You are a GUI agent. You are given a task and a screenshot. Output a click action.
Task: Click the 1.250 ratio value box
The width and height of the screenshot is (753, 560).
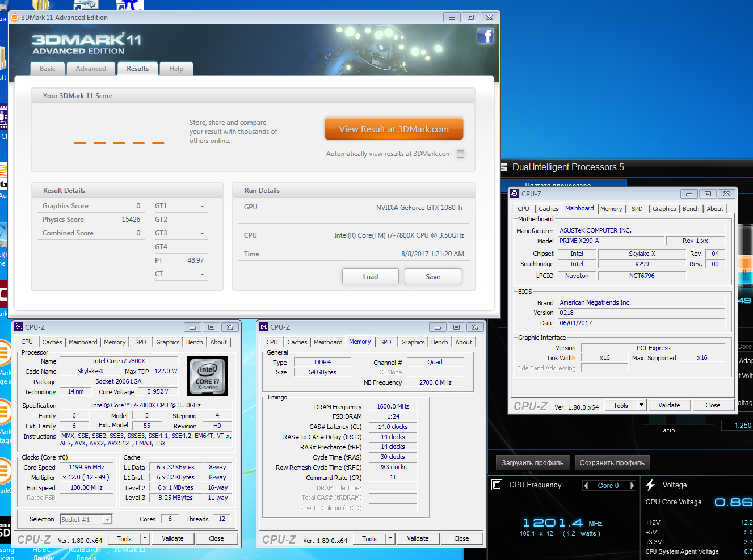pyautogui.click(x=737, y=425)
